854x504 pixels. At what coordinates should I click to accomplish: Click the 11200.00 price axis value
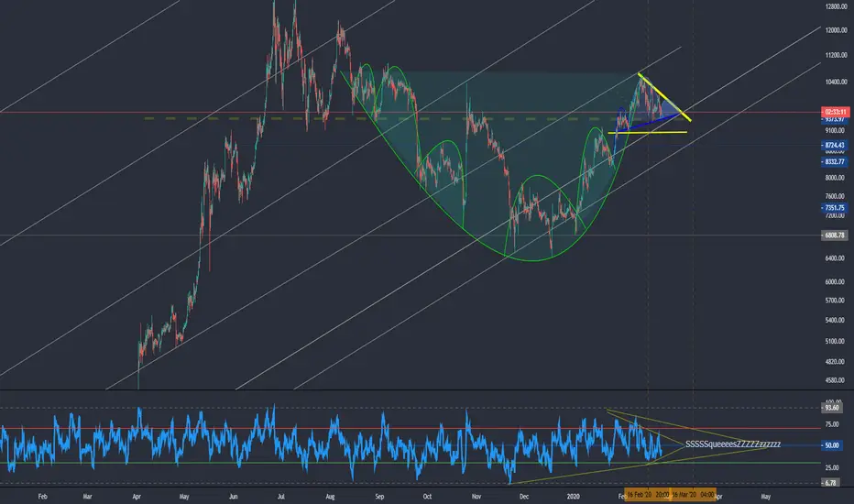(836, 55)
